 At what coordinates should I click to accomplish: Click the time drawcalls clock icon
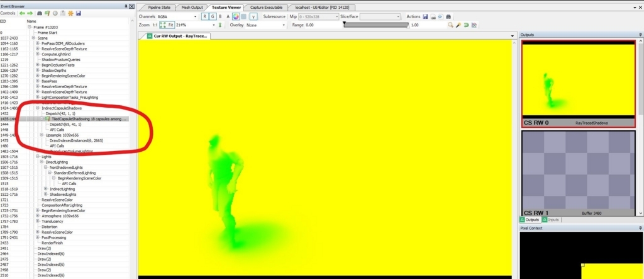55,13
